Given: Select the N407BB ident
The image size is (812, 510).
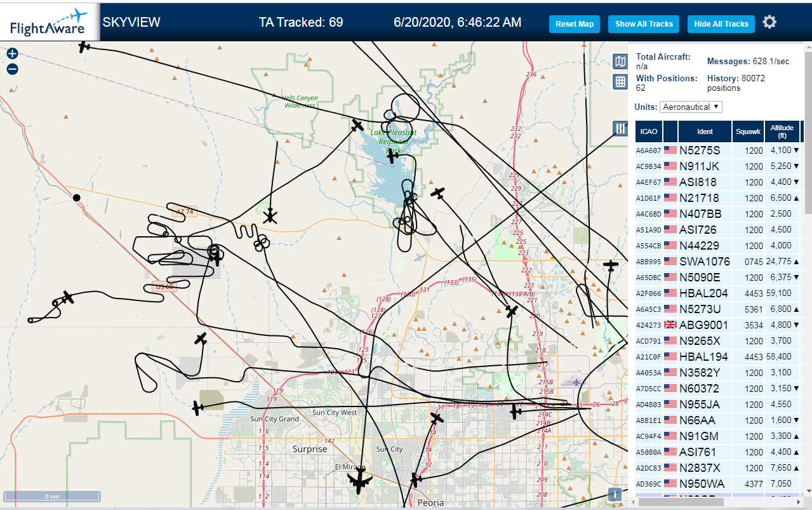Looking at the screenshot, I should point(700,214).
